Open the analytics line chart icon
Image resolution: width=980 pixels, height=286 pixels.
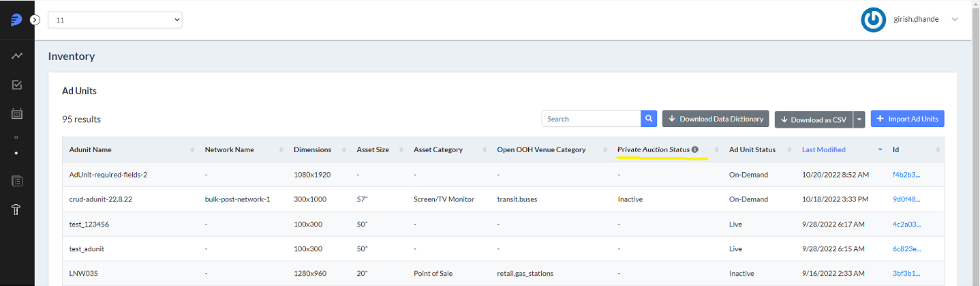tap(17, 55)
